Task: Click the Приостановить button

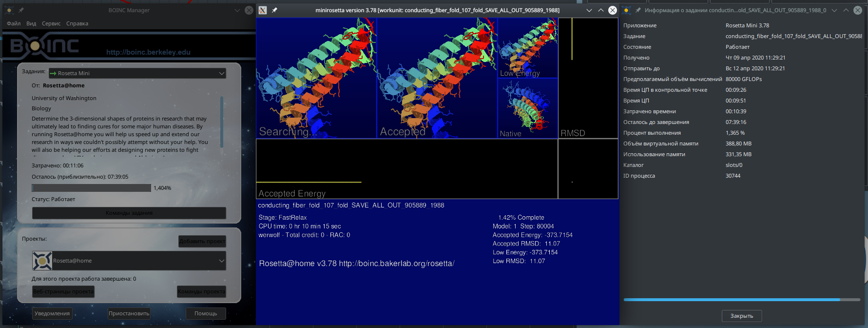Action: point(129,313)
